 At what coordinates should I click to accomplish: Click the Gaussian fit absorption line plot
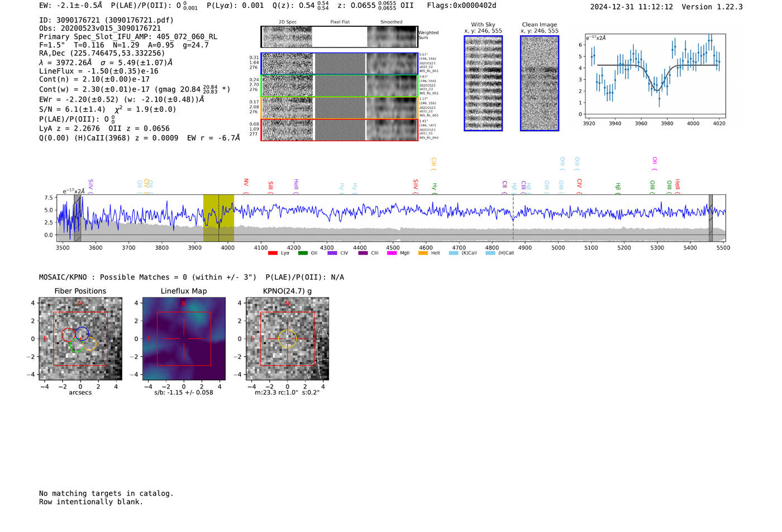tap(655, 75)
